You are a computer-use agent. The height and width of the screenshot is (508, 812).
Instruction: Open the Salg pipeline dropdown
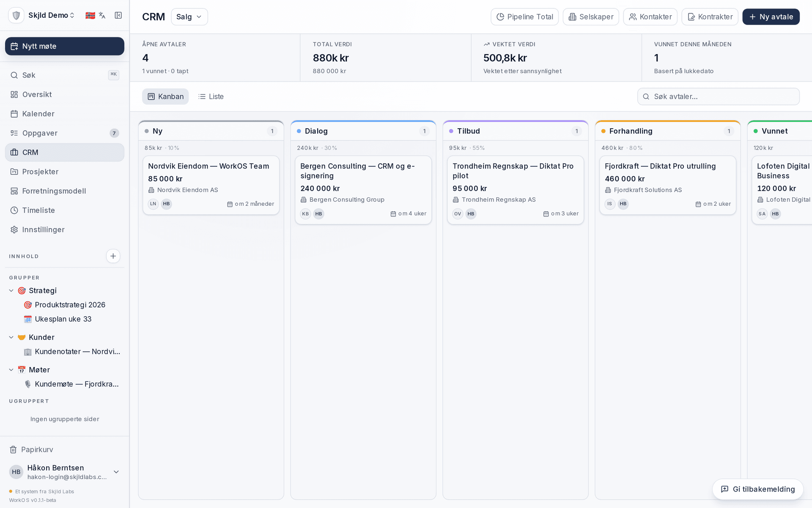189,17
